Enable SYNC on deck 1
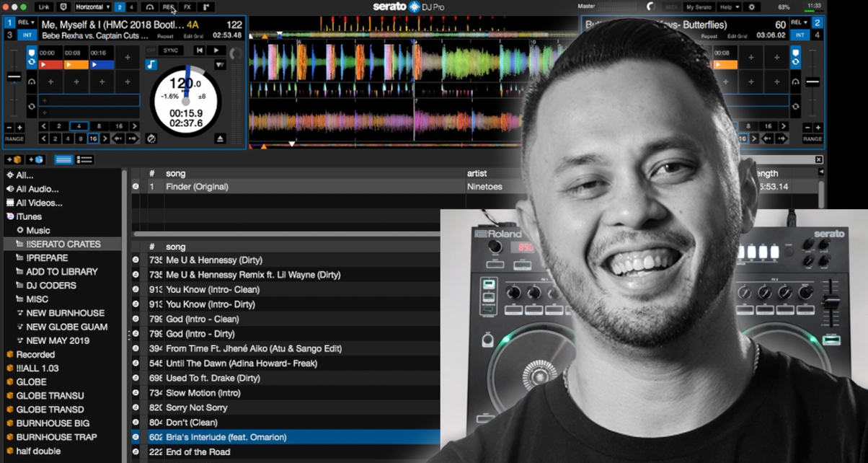 (x=172, y=50)
